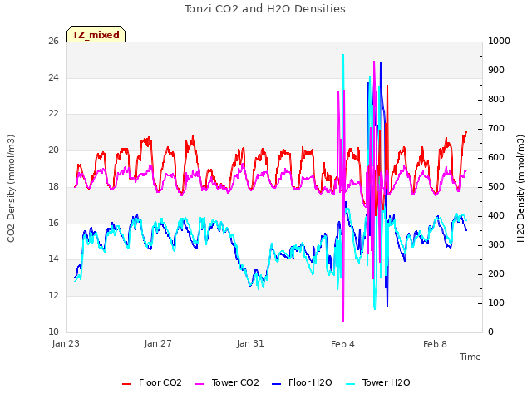Screen dimensions: 532x399
Task: Click the Jan 23 date tick label
Action: point(66,343)
